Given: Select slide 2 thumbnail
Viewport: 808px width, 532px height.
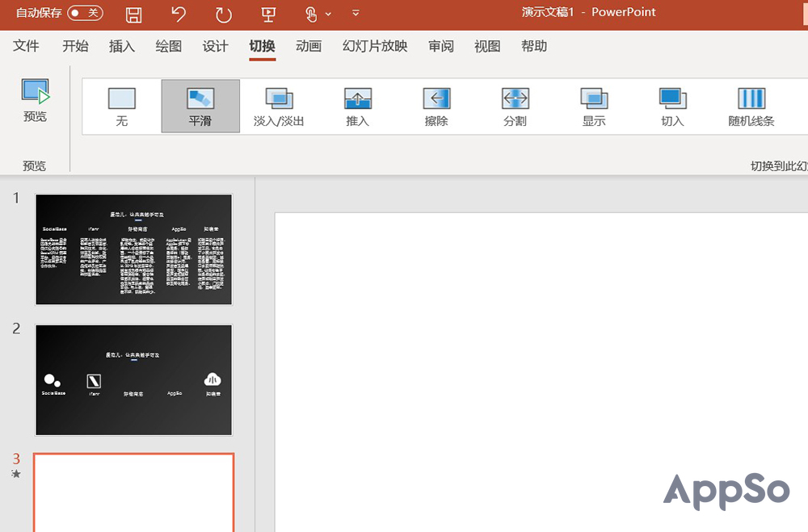Looking at the screenshot, I should (x=133, y=379).
